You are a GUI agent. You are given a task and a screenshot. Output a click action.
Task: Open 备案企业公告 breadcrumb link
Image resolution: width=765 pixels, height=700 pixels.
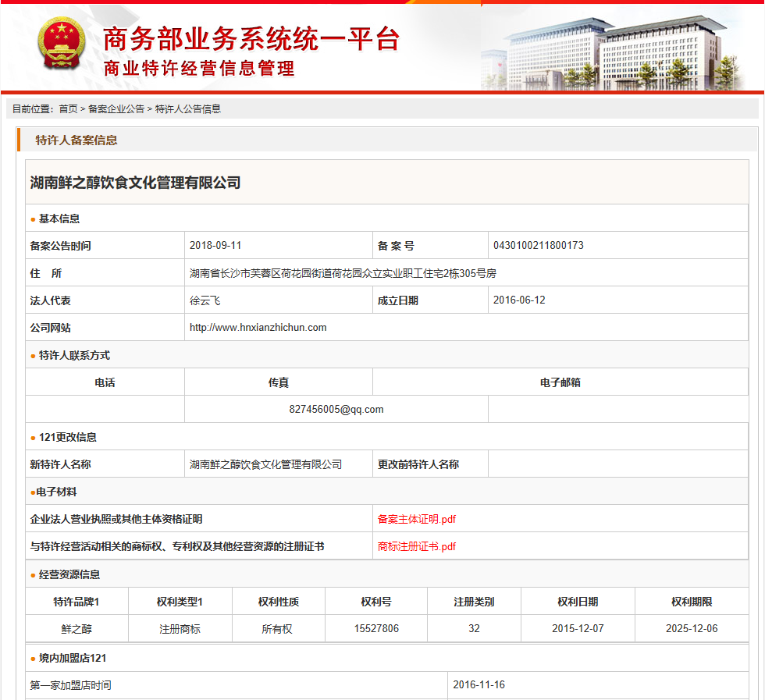(116, 109)
